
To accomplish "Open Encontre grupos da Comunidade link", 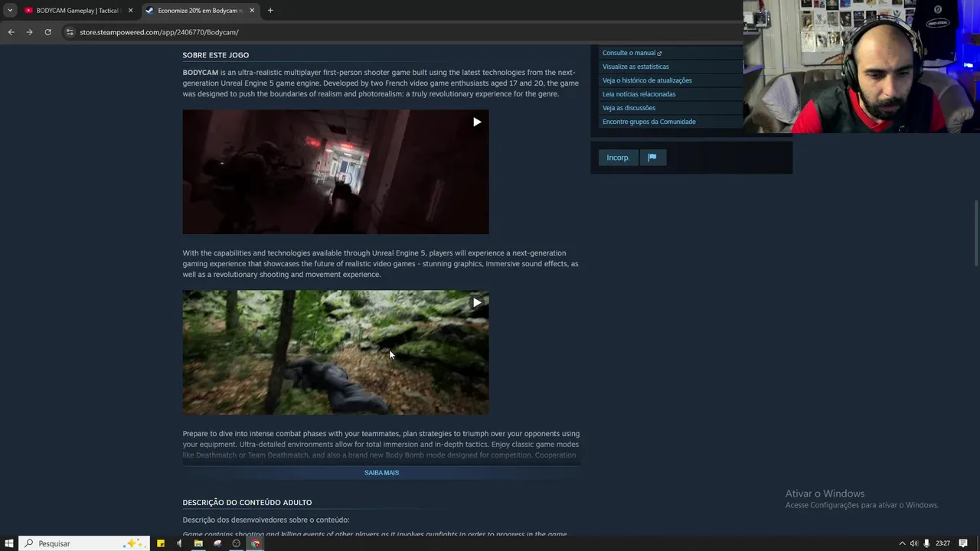I will [x=649, y=122].
